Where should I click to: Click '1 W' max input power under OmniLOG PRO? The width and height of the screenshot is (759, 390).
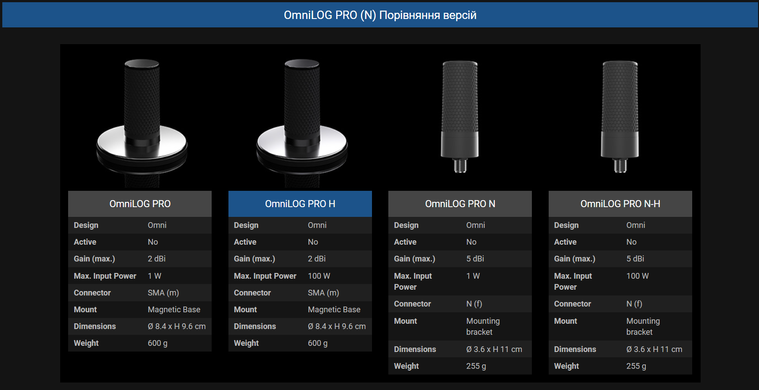click(x=154, y=276)
